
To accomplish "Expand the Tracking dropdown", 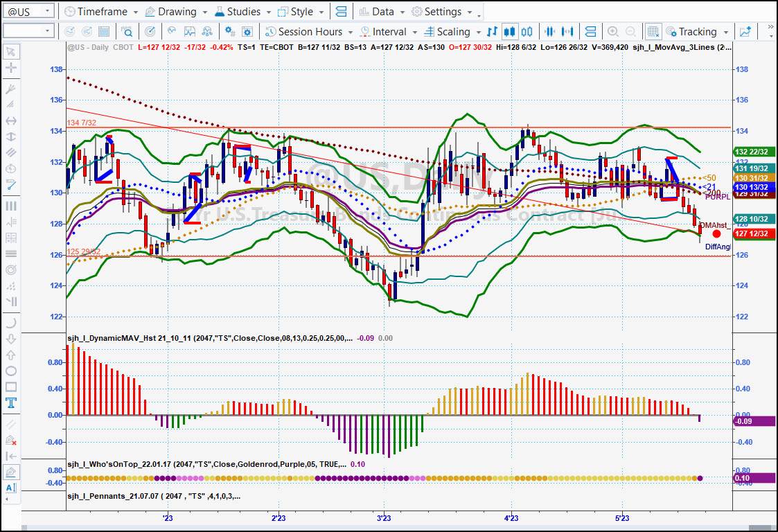I will click(x=726, y=33).
